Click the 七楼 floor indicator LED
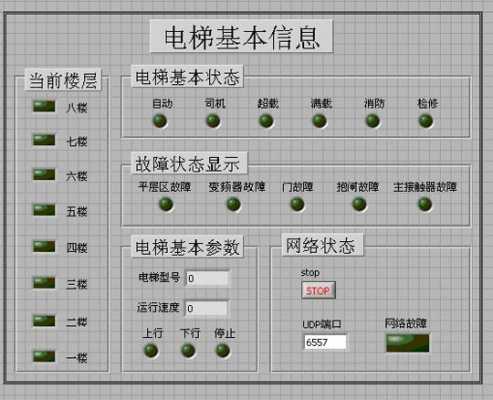This screenshot has width=493, height=400. 44,140
